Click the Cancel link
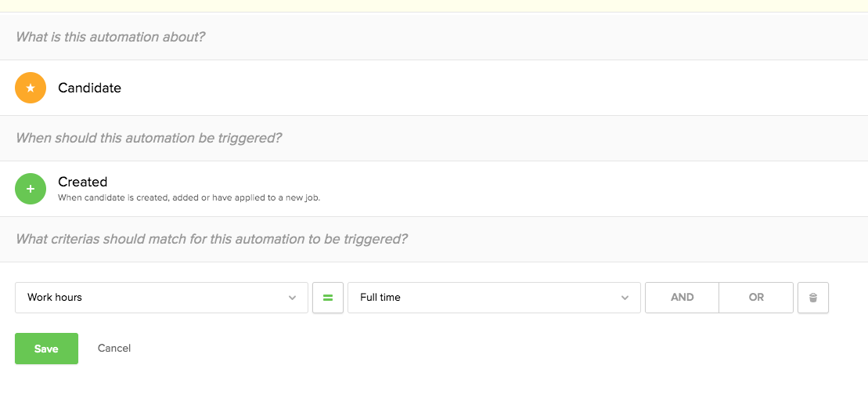This screenshot has width=868, height=394. tap(114, 348)
